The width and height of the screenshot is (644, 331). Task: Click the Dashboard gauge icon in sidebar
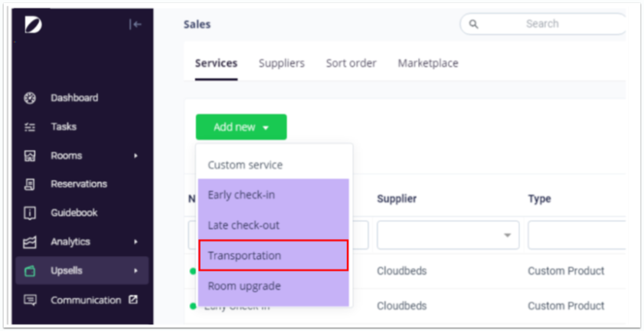click(31, 98)
